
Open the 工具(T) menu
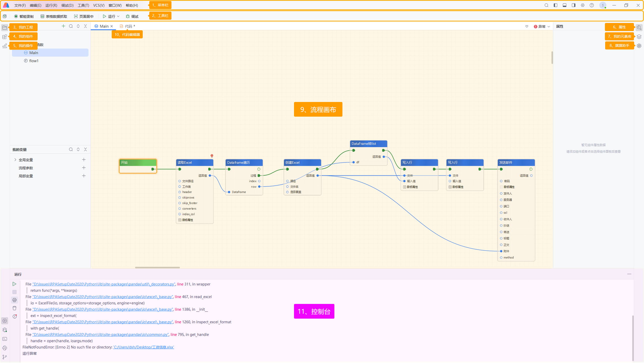pyautogui.click(x=83, y=5)
